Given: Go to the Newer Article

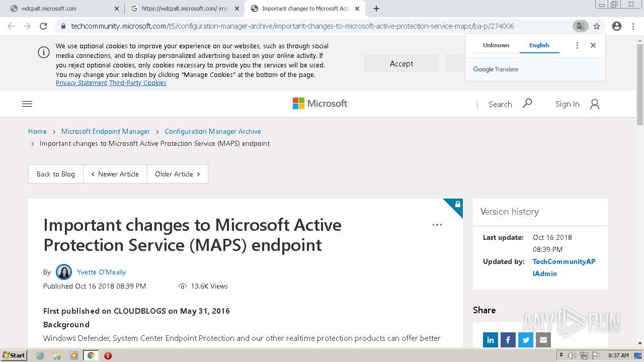Looking at the screenshot, I should coord(115,174).
